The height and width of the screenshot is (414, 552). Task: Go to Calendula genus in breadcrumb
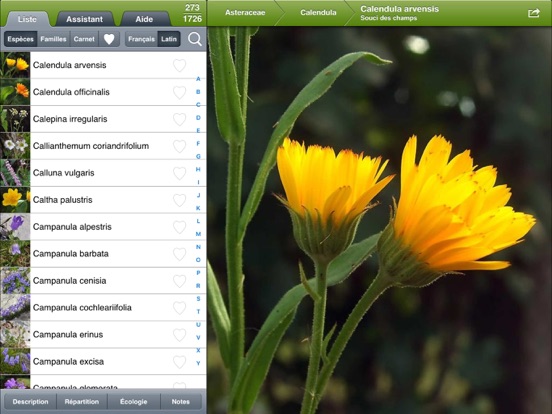tap(318, 13)
